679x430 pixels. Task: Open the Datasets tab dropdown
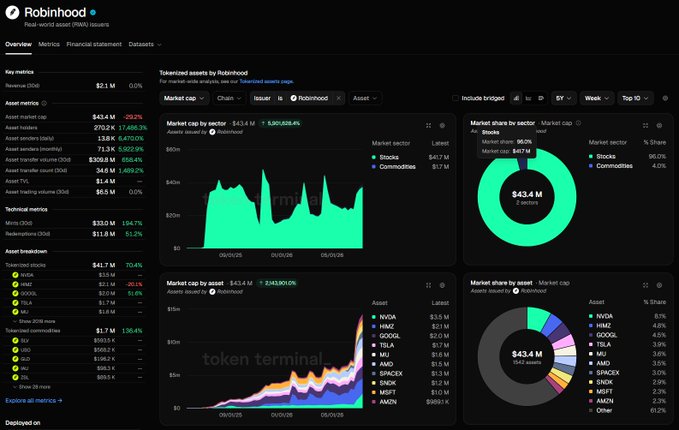coord(145,44)
